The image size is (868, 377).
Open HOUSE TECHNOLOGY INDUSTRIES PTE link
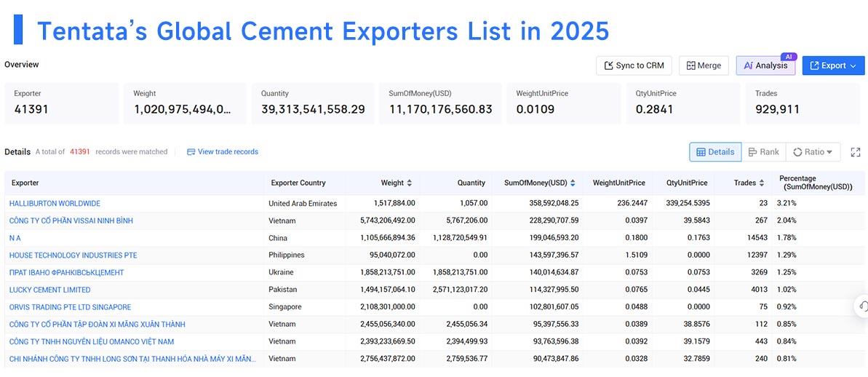[x=73, y=255]
